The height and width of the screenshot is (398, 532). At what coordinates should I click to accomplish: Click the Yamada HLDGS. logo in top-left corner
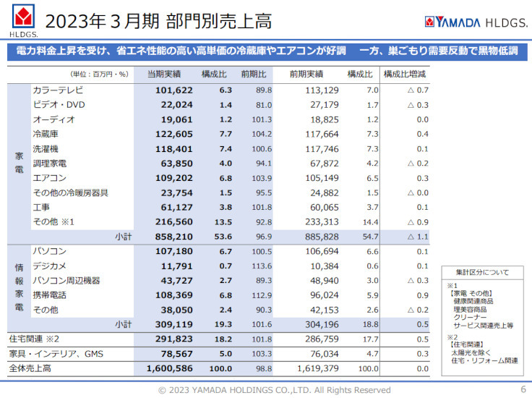coord(24,20)
